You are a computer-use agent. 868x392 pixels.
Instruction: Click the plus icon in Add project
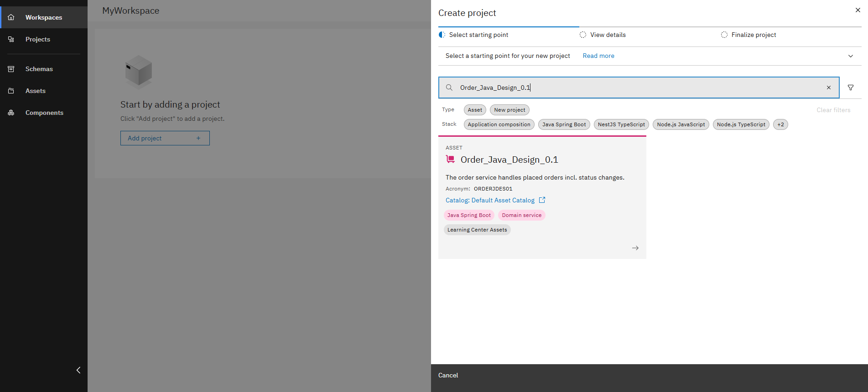pos(198,138)
